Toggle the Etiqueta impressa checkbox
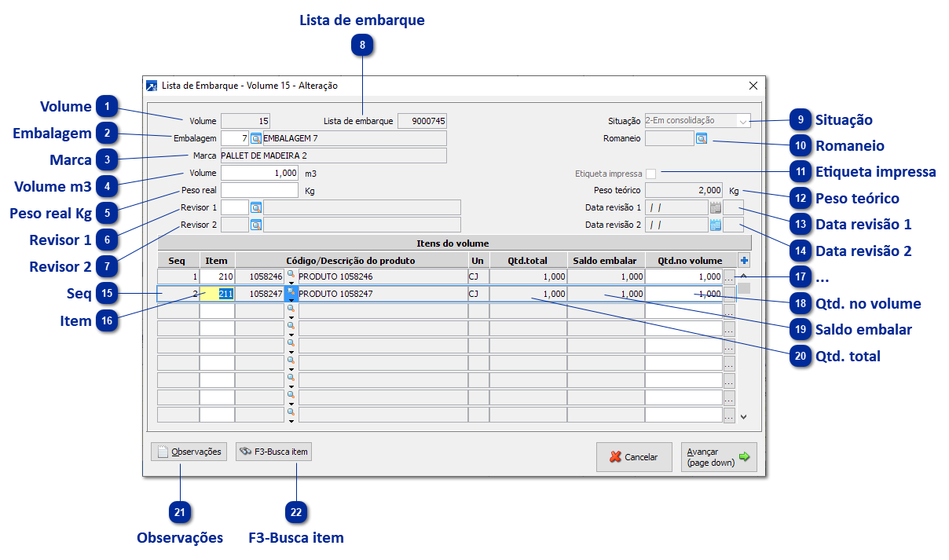 pos(650,174)
